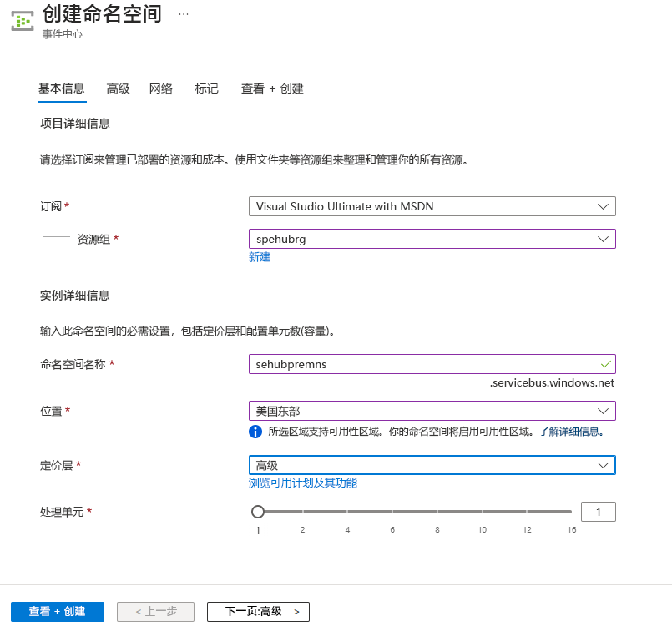Switch to the 高级 tab

tap(118, 88)
